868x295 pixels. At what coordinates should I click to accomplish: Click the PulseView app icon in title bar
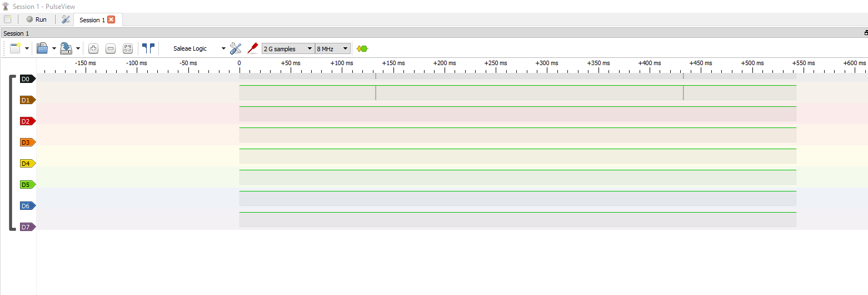click(6, 6)
